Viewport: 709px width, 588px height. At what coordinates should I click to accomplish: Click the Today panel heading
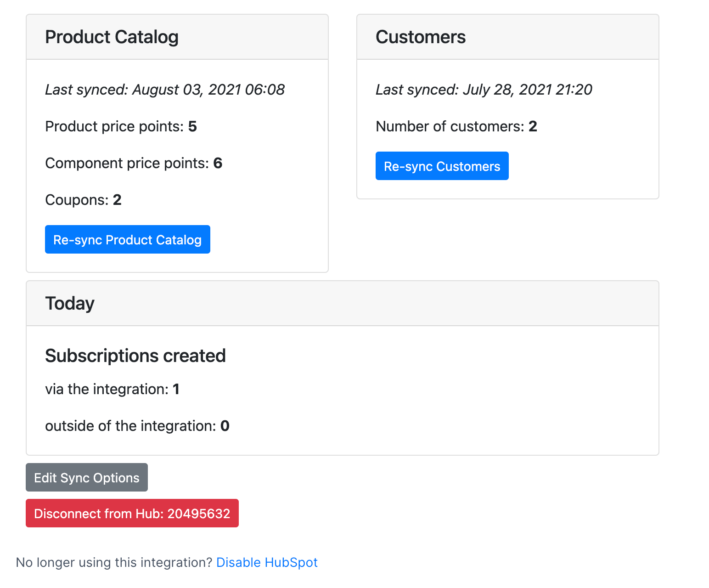coord(70,304)
